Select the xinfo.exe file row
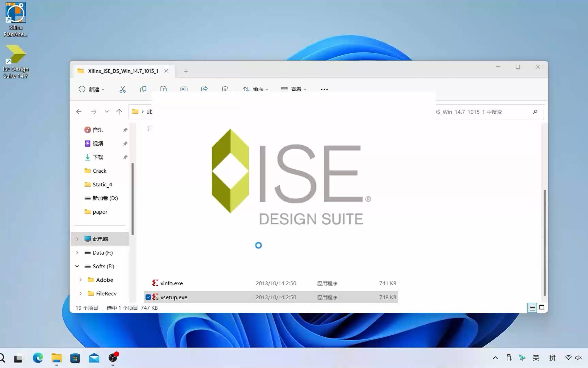The image size is (588, 368). (271, 283)
